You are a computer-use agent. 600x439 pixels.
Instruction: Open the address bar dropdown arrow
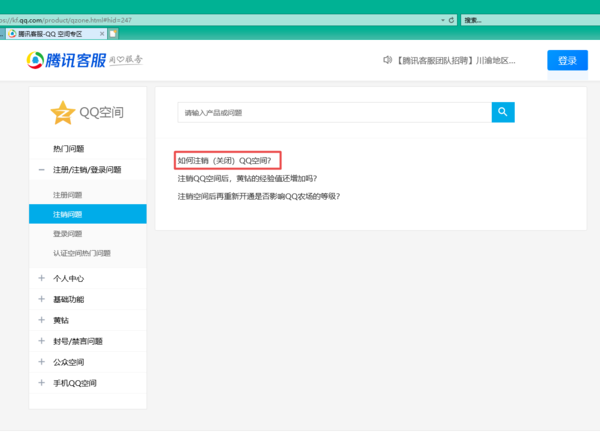(x=442, y=19)
